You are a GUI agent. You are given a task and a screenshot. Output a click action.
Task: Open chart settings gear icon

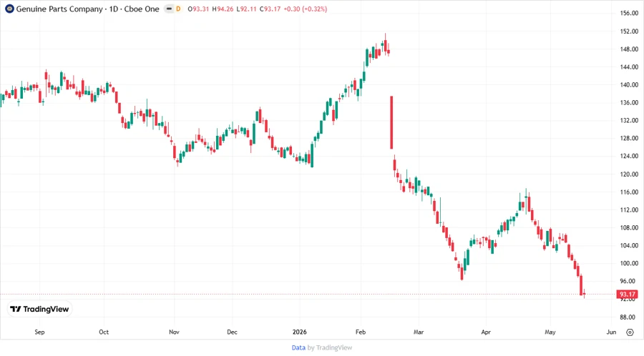pyautogui.click(x=630, y=332)
